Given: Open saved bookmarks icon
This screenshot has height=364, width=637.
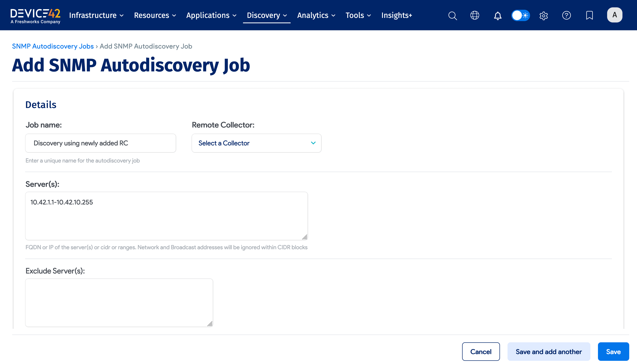Looking at the screenshot, I should click(589, 16).
